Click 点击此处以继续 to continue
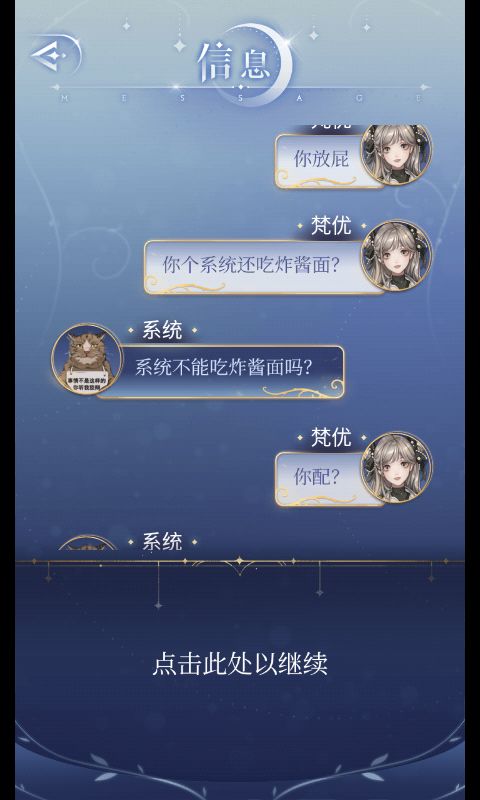480x800 pixels. 240,664
